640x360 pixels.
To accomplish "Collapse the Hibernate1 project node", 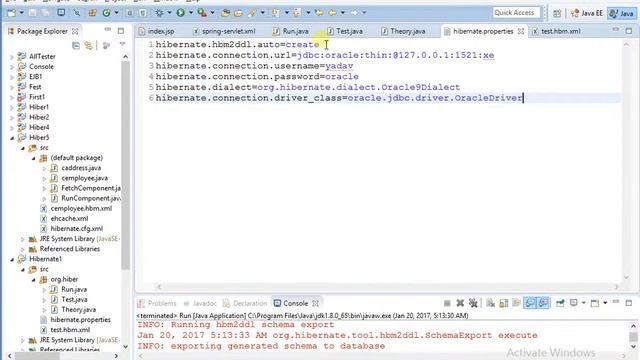I will 12,259.
